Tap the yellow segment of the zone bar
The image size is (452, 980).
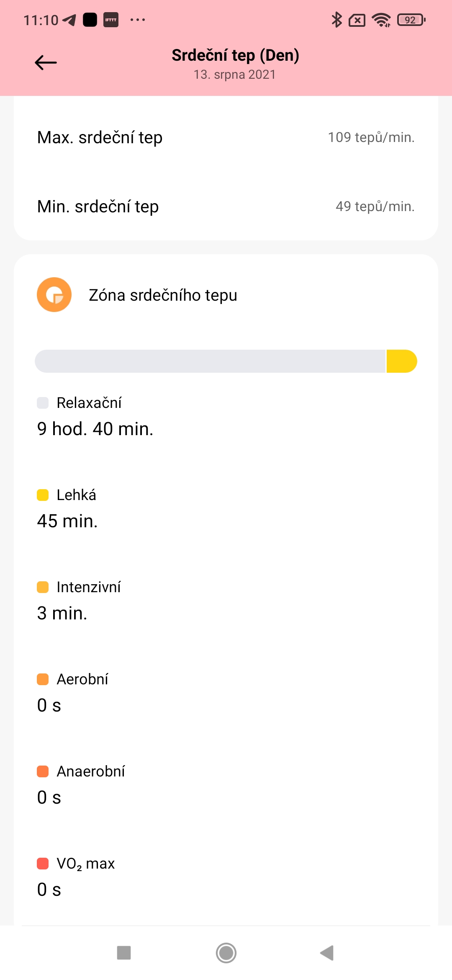click(401, 361)
